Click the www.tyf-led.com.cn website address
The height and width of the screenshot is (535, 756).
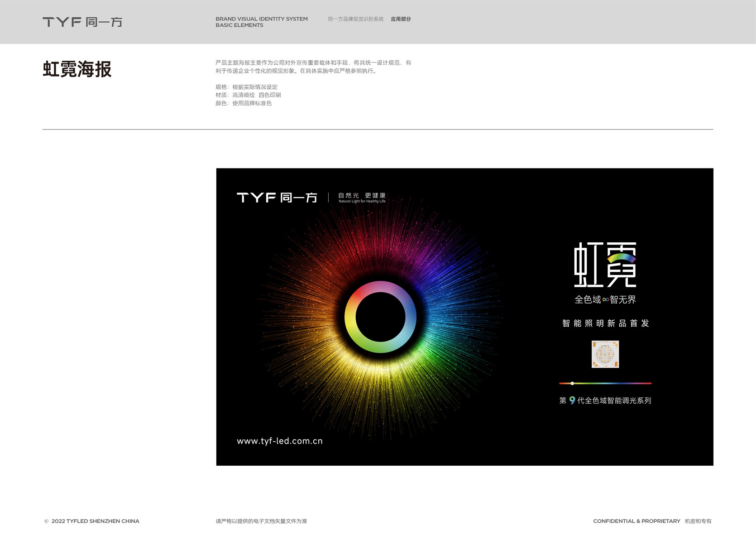click(280, 441)
